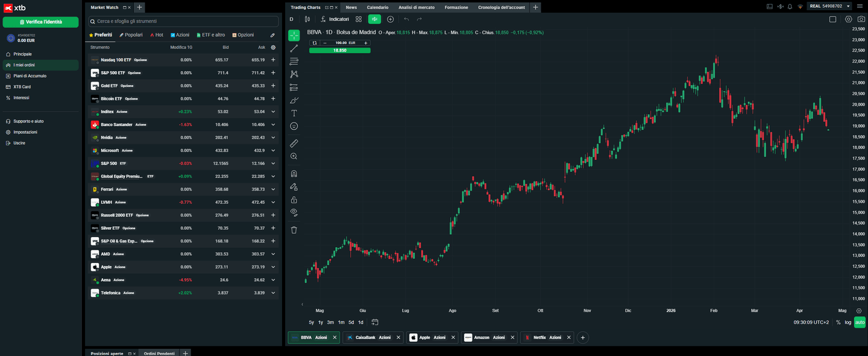Focus the Cerca e sfoglia gli strumenti field
The image size is (868, 356).
183,21
